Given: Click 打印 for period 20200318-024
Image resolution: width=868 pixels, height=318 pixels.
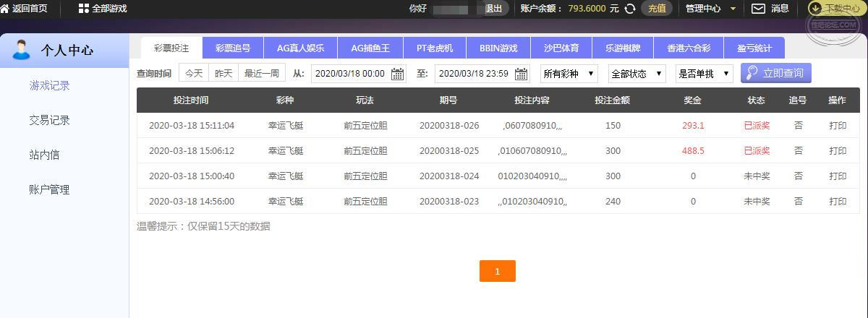Looking at the screenshot, I should click(838, 176).
